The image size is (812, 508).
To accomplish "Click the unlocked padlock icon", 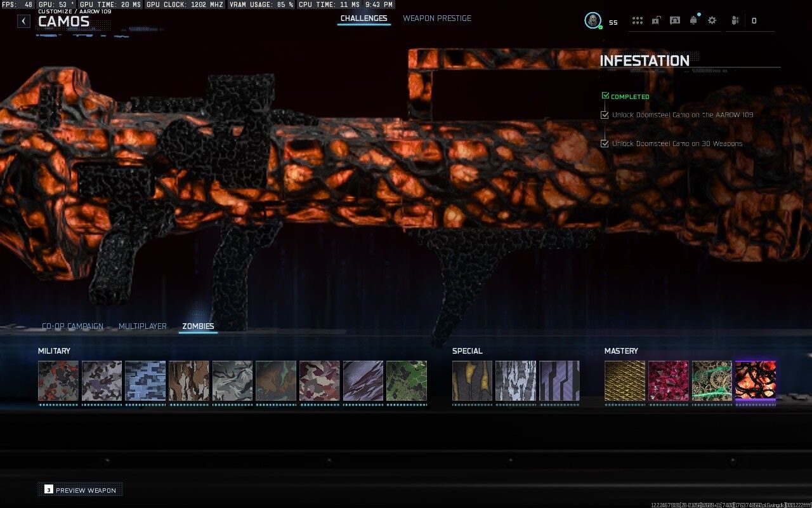I will coord(656,20).
